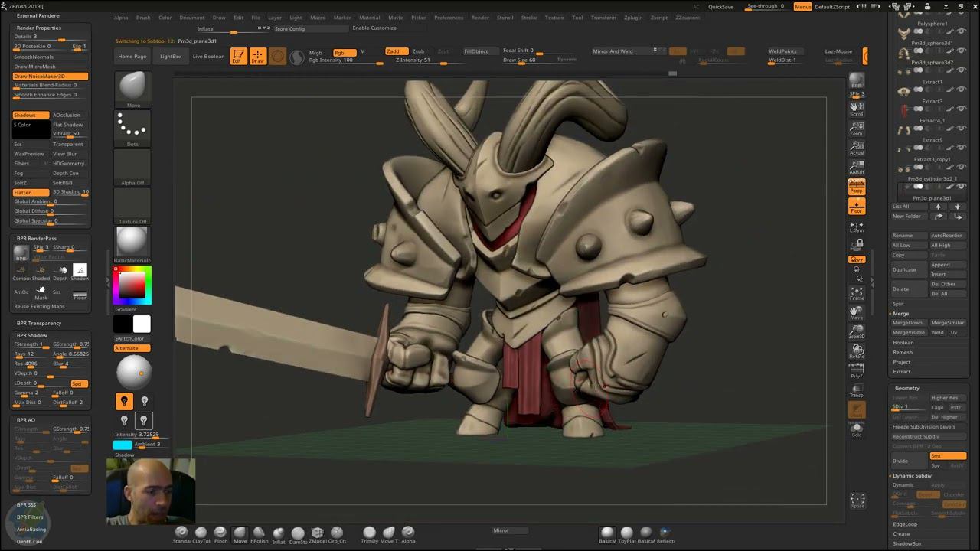This screenshot has width=980, height=551.
Task: Select the Inflat brush at bottom
Action: click(279, 534)
